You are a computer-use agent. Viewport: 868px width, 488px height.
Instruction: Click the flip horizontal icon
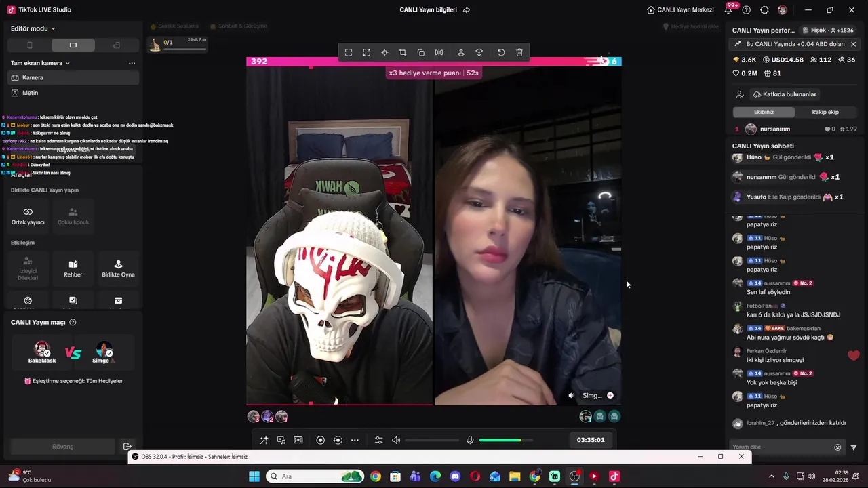coord(439,53)
